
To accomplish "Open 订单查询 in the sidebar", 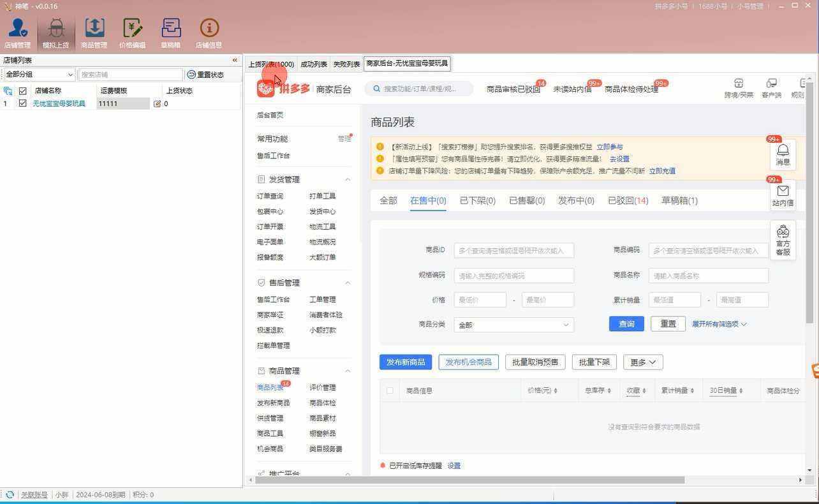I will point(270,196).
